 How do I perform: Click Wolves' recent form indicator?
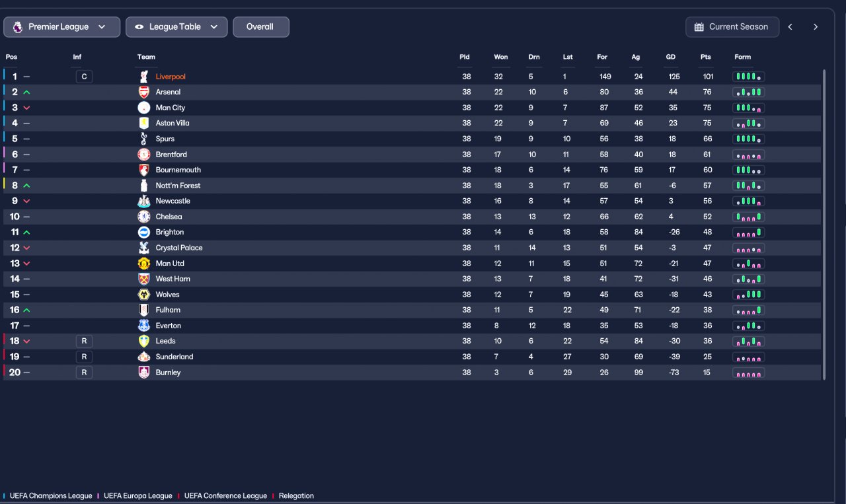749,295
